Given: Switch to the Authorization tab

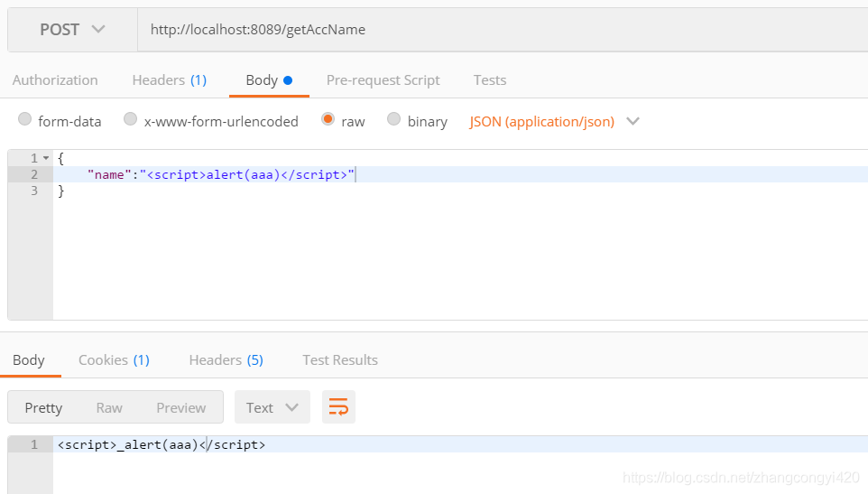Looking at the screenshot, I should (55, 80).
